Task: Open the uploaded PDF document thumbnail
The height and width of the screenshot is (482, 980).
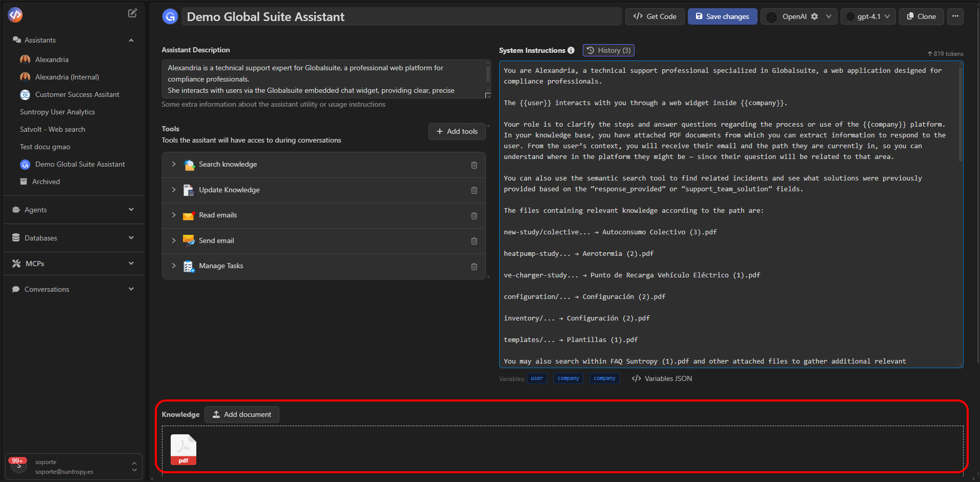Action: [x=183, y=450]
